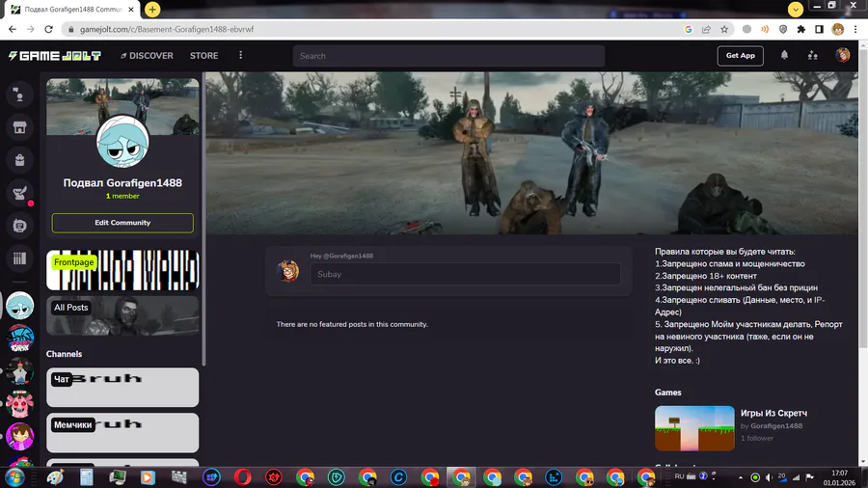Open the notifications bell
868x488 pixels.
784,55
